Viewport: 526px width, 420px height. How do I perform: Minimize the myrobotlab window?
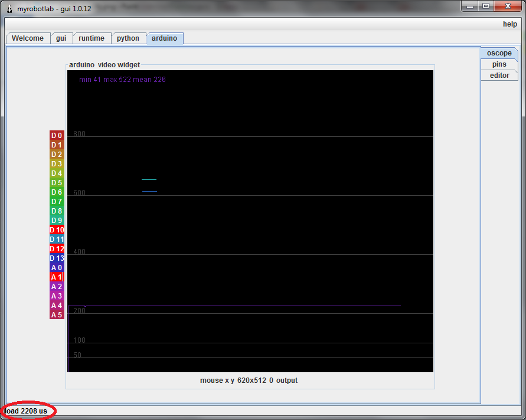(470, 6)
